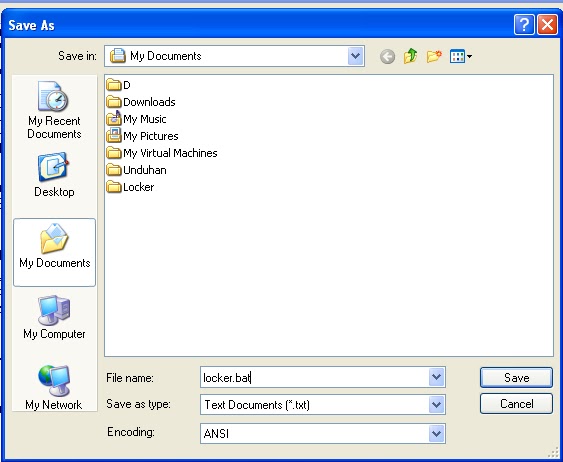Expand the Save in dropdown arrow

(x=355, y=56)
